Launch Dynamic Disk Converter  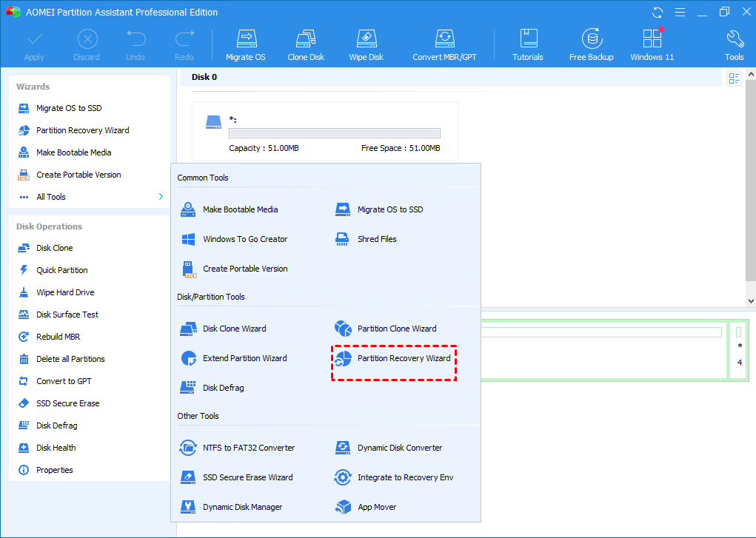coord(388,448)
